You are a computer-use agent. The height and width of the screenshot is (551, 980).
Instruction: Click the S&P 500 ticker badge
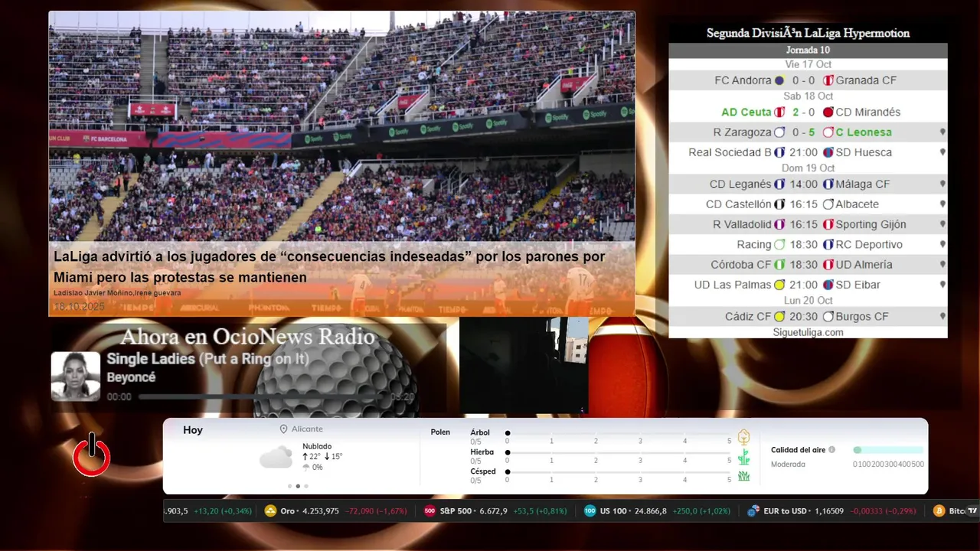point(430,511)
